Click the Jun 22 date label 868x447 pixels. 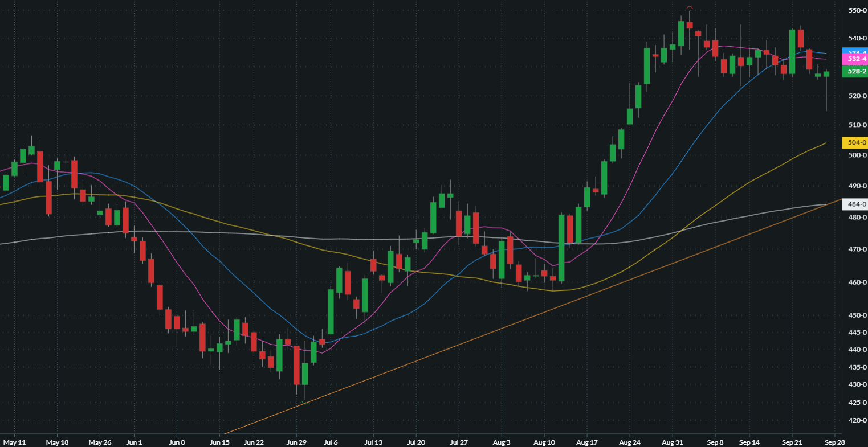coord(254,442)
